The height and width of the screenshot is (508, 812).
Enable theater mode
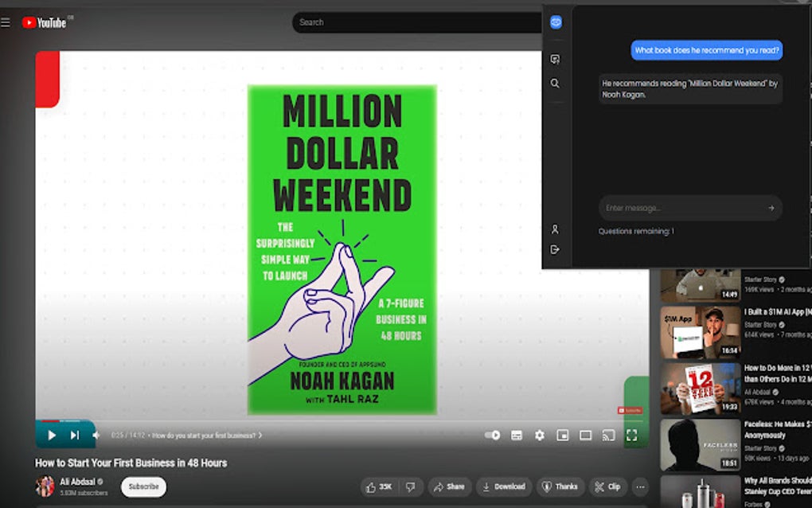(x=586, y=435)
